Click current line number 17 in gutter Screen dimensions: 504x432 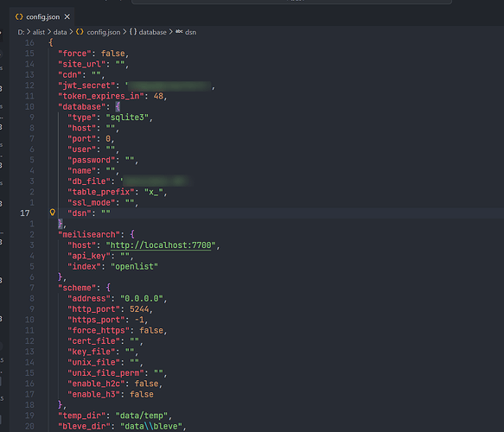25,213
